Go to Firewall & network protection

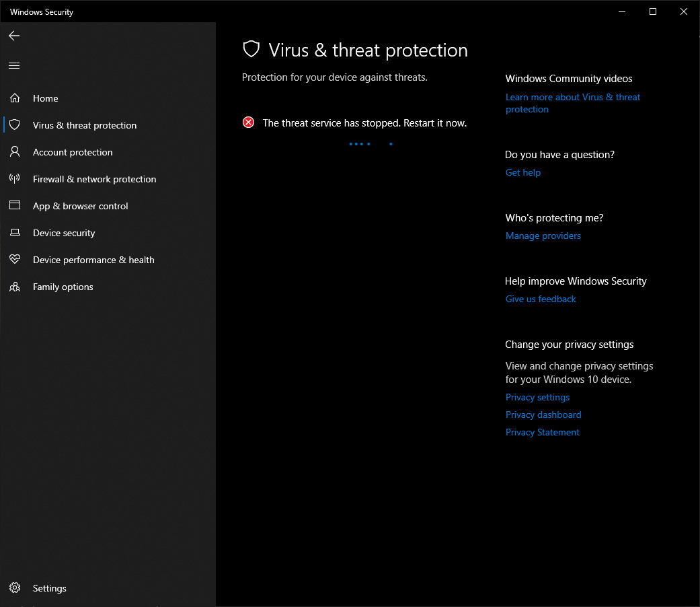point(108,179)
